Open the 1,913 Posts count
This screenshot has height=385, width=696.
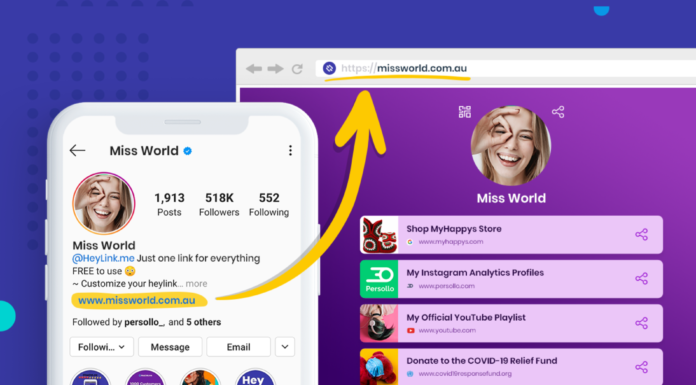tap(169, 204)
